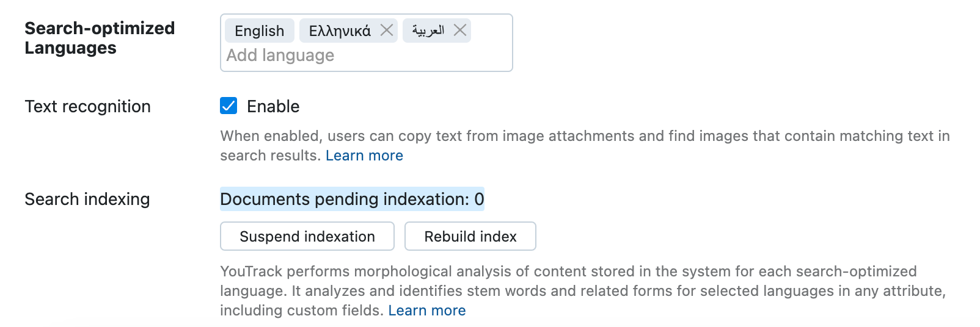Open Learn more link about text recognition

pyautogui.click(x=364, y=156)
